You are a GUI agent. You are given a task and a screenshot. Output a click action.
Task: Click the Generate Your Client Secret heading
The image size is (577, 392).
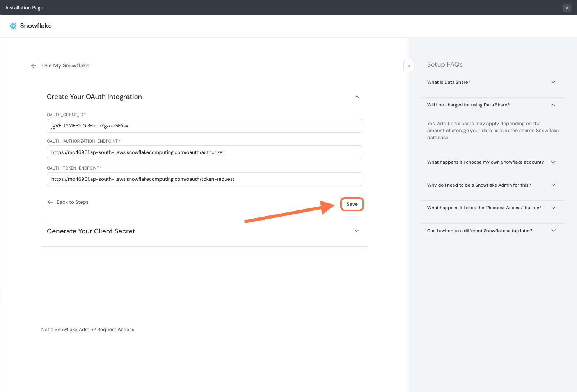pyautogui.click(x=91, y=231)
